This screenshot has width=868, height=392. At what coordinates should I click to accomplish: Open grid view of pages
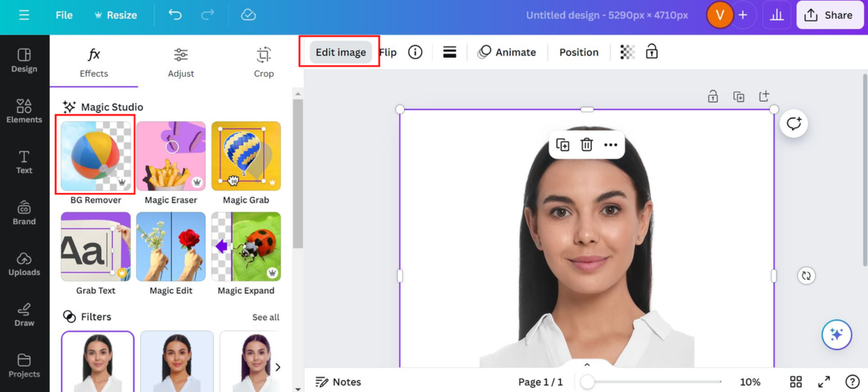coord(796,382)
